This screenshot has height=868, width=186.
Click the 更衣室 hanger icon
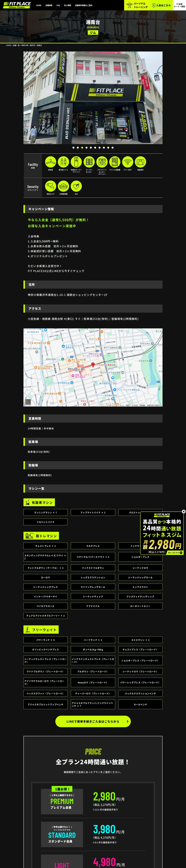tap(51, 162)
